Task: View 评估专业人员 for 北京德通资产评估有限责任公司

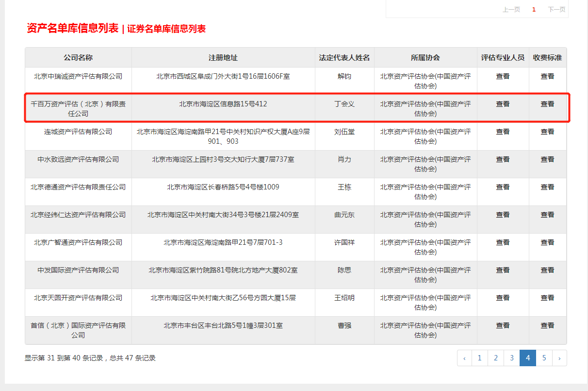Action: point(503,187)
